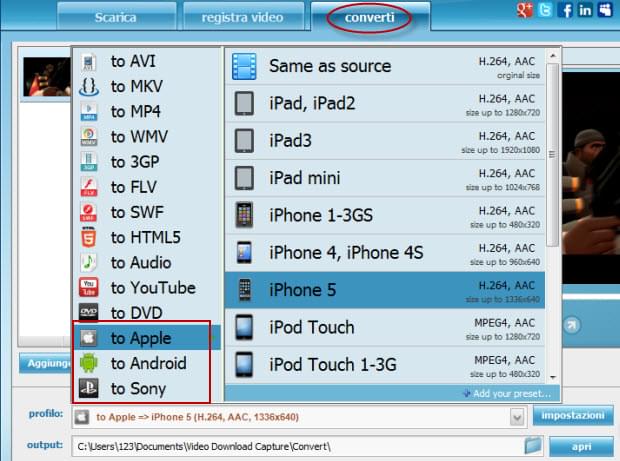Click the browse output folder icon

click(x=533, y=446)
